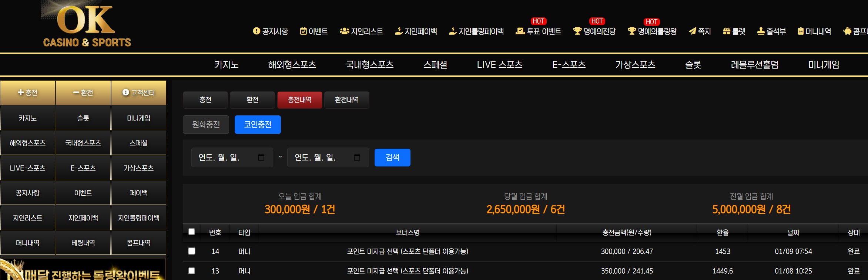The width and height of the screenshot is (868, 280).
Task: Click the 공지사항 notice icon in top bar
Action: (x=257, y=31)
